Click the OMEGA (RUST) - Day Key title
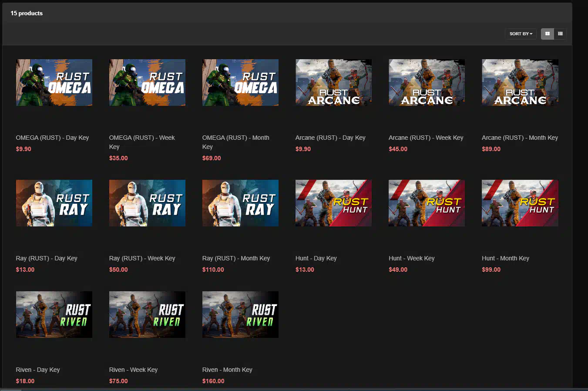The width and height of the screenshot is (588, 391). point(52,138)
